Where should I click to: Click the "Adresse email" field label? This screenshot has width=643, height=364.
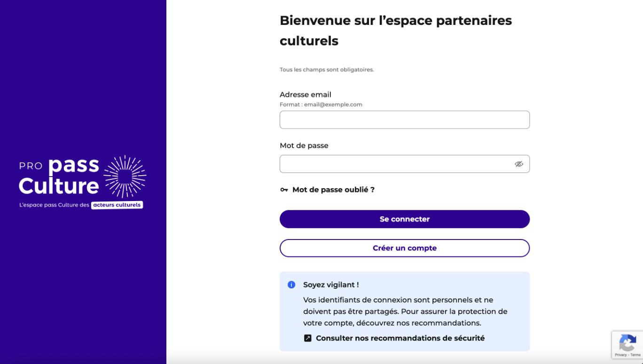tap(306, 94)
